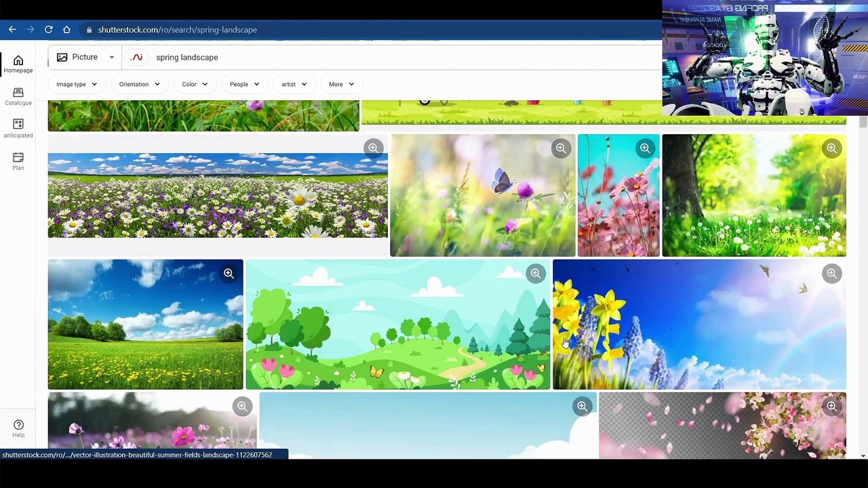Open the Orientation filter dropdown
The image size is (868, 488).
click(x=139, y=84)
